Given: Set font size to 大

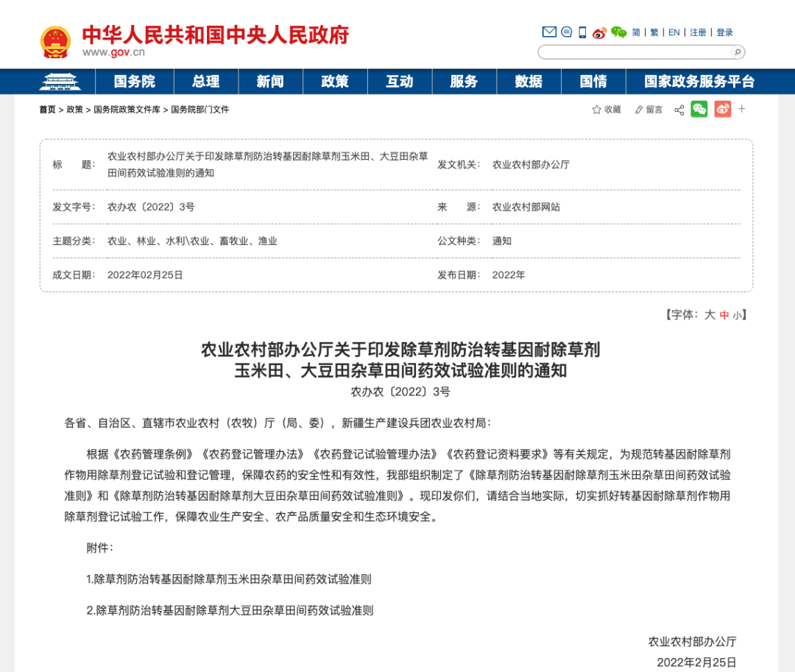Looking at the screenshot, I should click(710, 315).
